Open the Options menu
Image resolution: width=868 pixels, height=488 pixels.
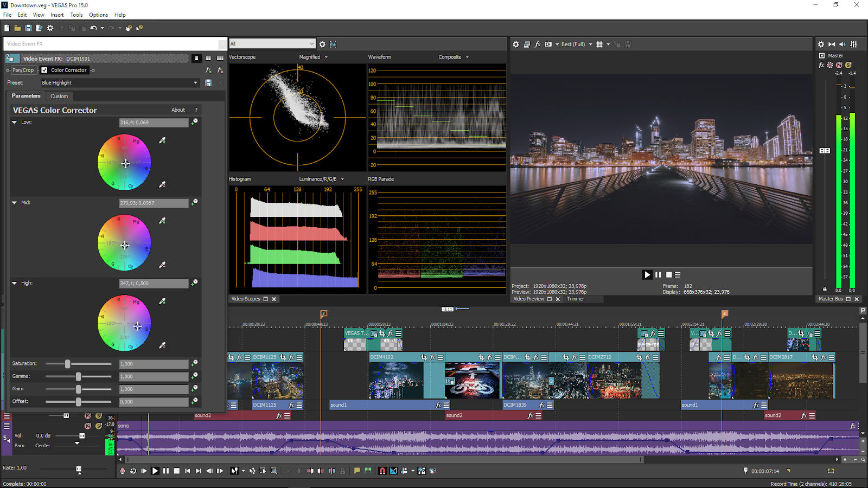[x=98, y=15]
